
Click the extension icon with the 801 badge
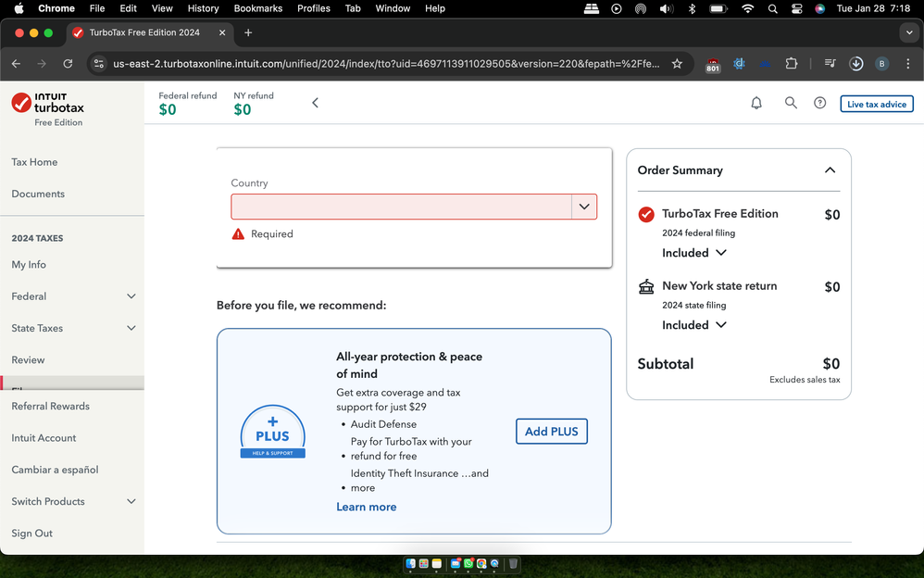(x=713, y=65)
